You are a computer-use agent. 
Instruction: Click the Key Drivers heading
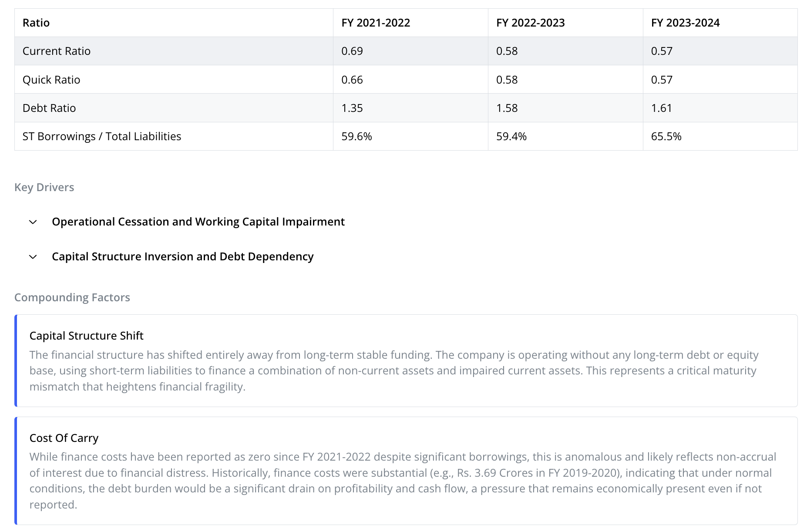pyautogui.click(x=44, y=187)
